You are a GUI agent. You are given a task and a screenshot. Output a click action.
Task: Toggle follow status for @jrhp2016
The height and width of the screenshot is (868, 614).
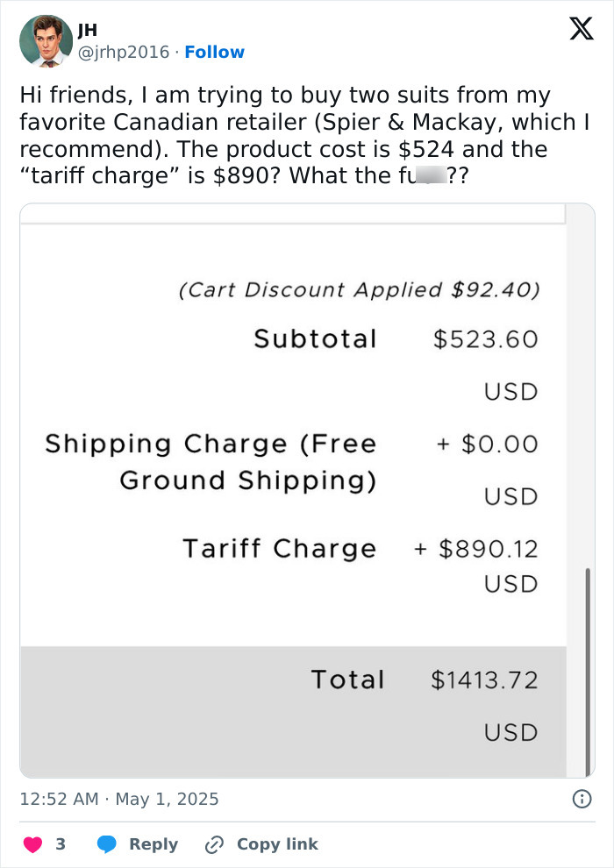pos(215,52)
